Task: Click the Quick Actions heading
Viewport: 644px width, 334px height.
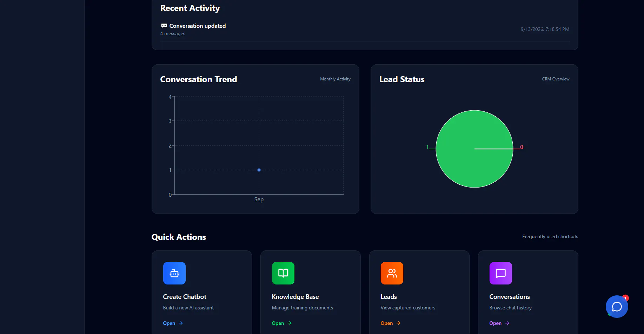Action: [179, 237]
